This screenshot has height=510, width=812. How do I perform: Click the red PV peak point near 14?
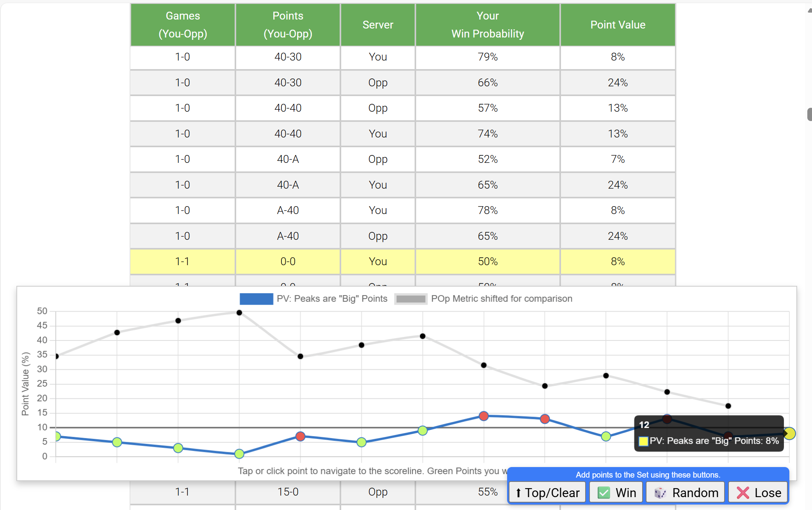[x=484, y=416]
